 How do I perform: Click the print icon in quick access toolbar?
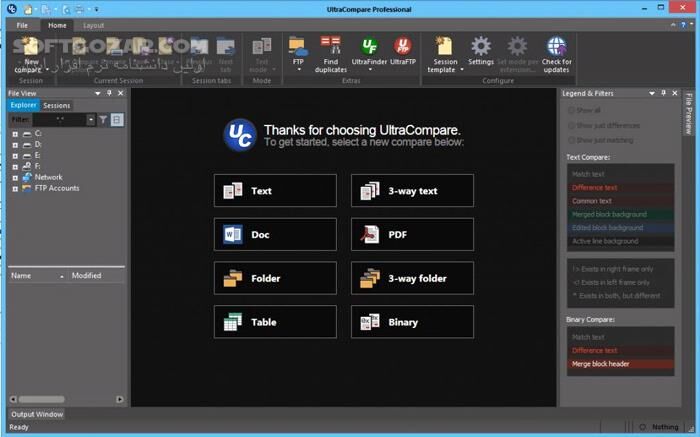click(79, 9)
